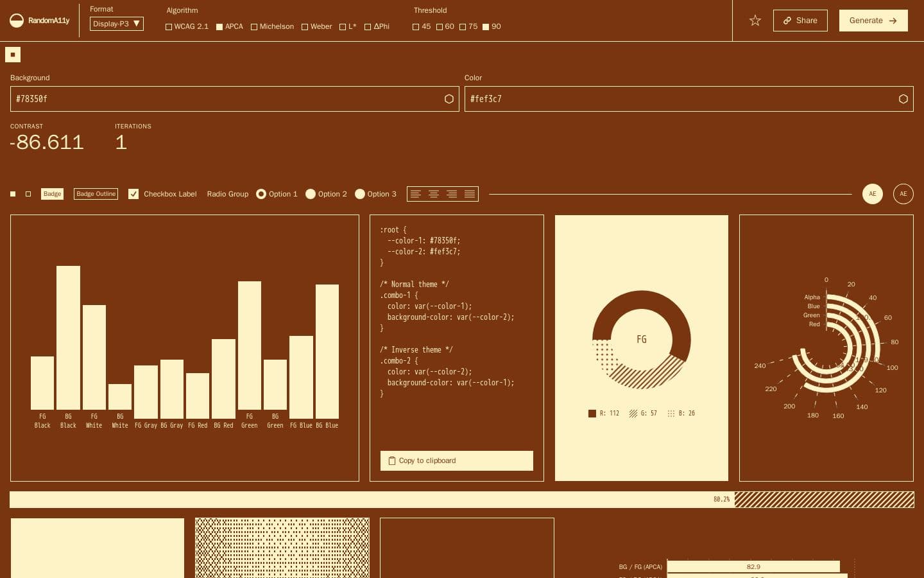Open the color picker in the Background field

449,99
